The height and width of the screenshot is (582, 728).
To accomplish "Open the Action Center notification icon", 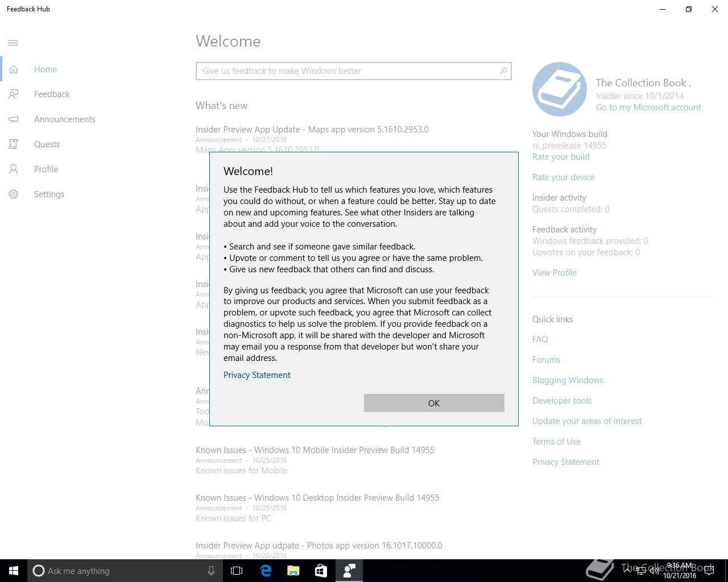I will tap(709, 571).
